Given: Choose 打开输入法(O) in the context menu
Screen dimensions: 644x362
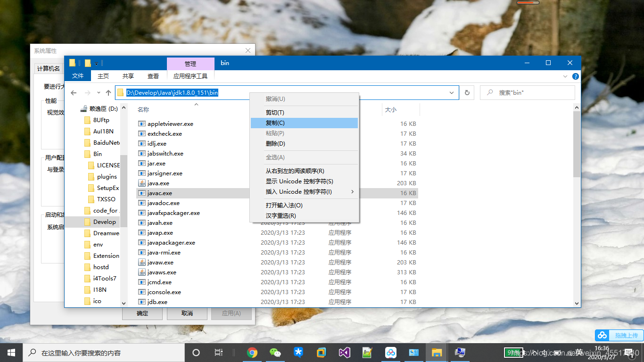Looking at the screenshot, I should click(x=304, y=206).
